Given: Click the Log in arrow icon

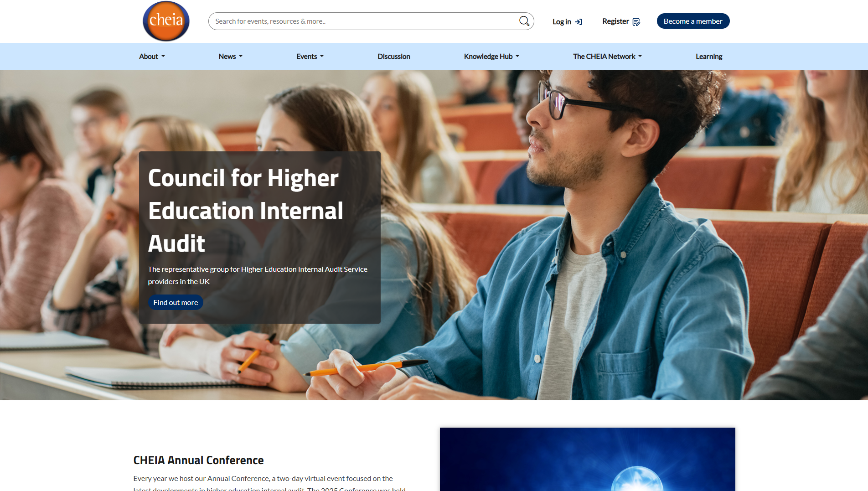Looking at the screenshot, I should [579, 22].
